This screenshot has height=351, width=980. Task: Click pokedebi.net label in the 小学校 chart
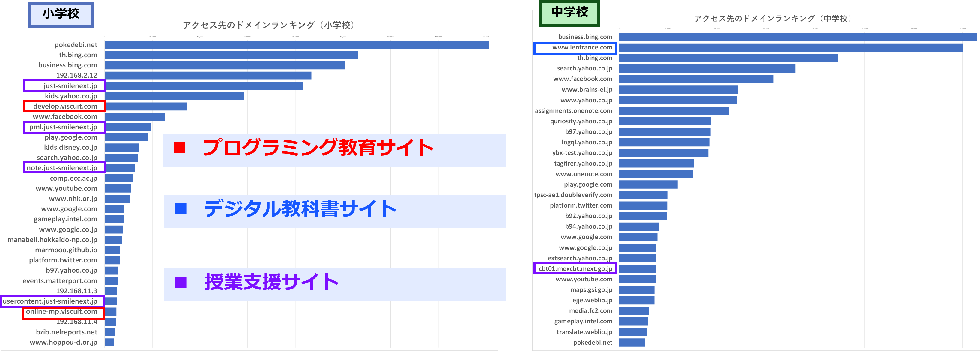point(76,45)
